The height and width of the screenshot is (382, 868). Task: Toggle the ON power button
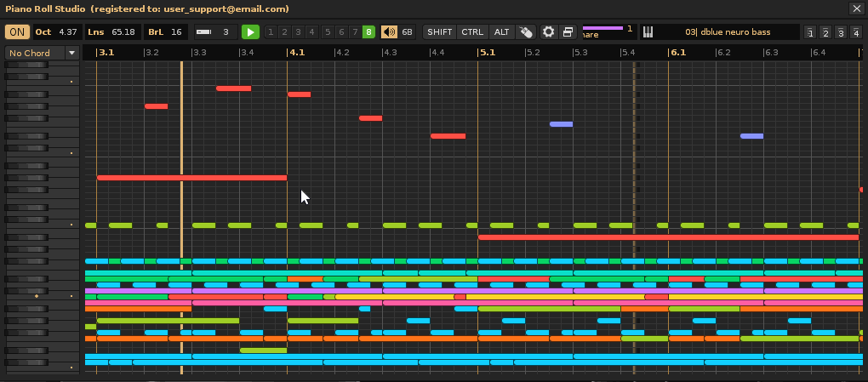click(x=17, y=32)
